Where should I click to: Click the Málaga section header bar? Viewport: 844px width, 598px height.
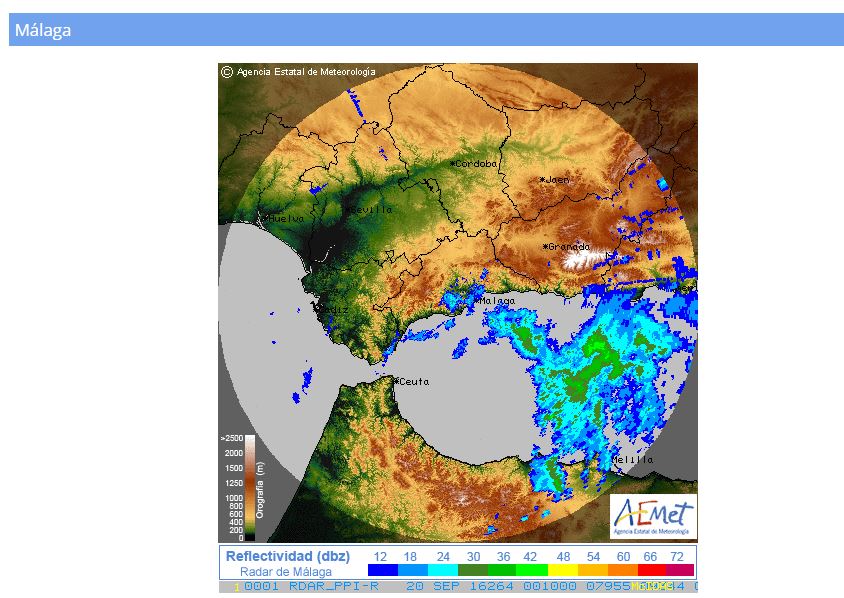[x=426, y=30]
